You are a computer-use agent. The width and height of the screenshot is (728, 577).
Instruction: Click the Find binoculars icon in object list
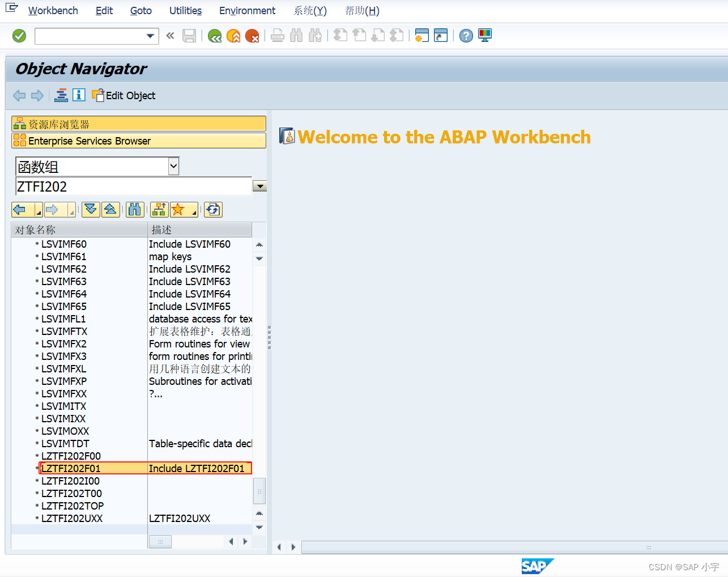(x=135, y=210)
